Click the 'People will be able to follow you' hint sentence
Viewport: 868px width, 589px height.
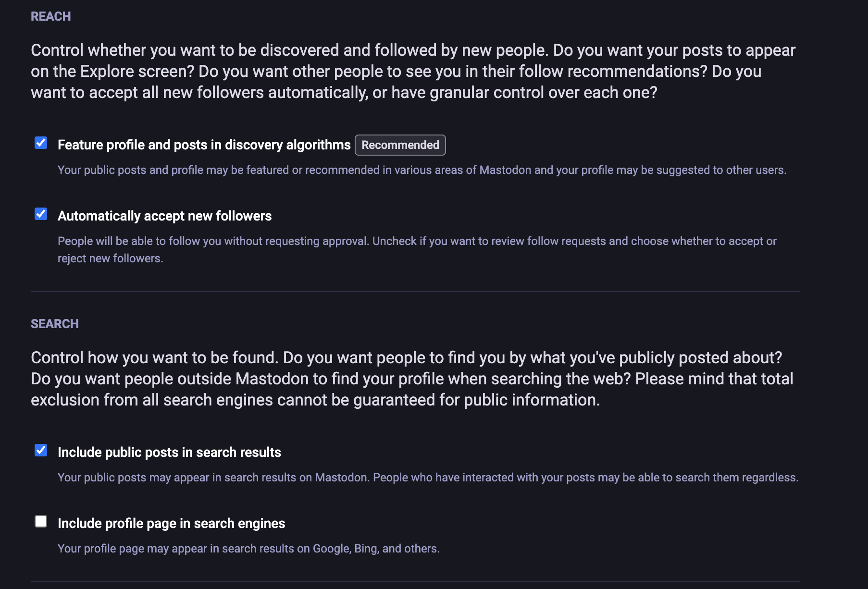417,241
